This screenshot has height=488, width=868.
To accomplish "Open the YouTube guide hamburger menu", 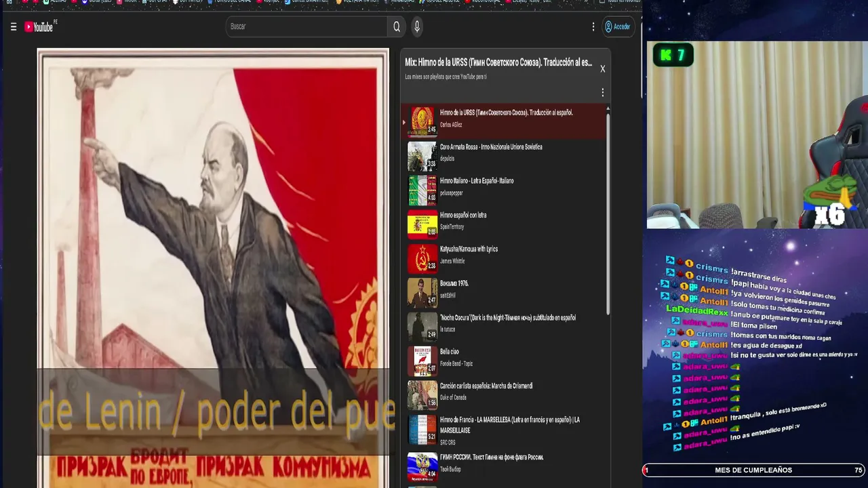I will (x=14, y=27).
